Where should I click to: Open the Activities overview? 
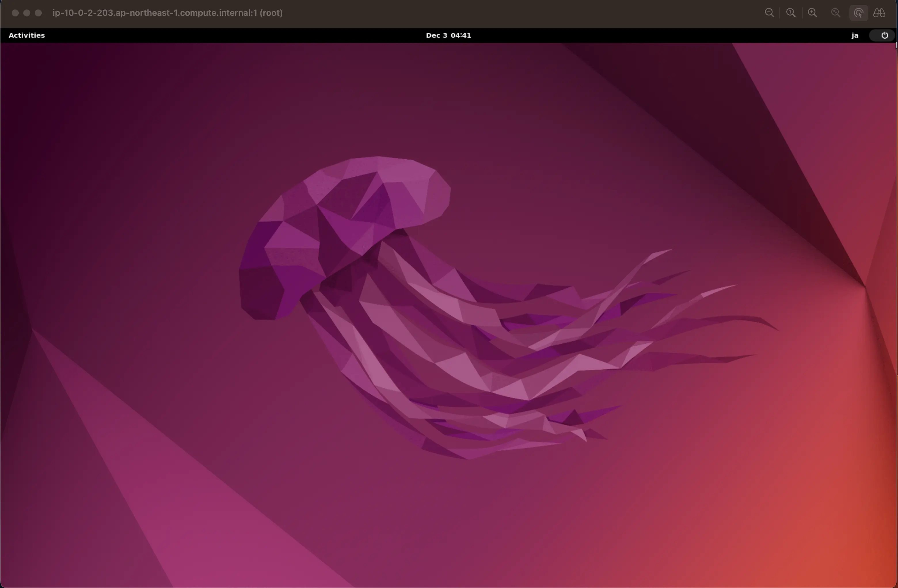[x=26, y=35]
